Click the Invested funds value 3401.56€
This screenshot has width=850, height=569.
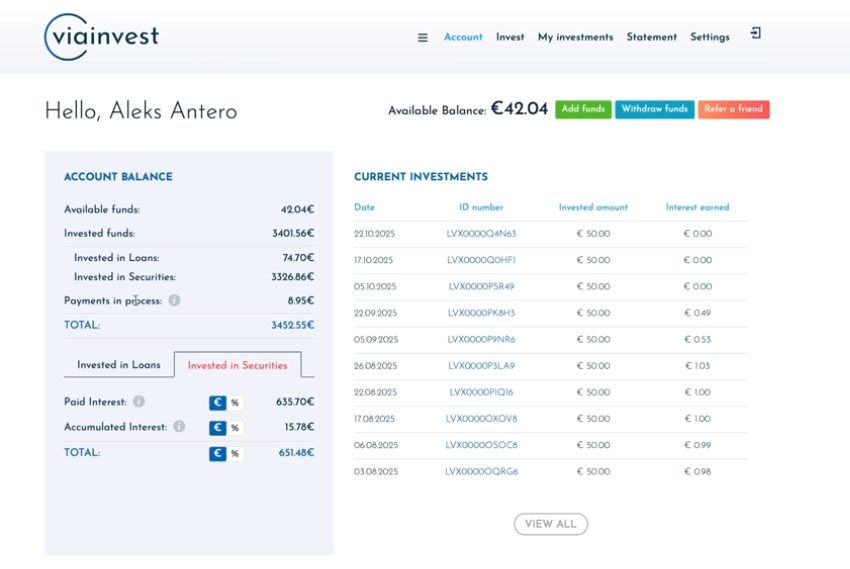[293, 234]
